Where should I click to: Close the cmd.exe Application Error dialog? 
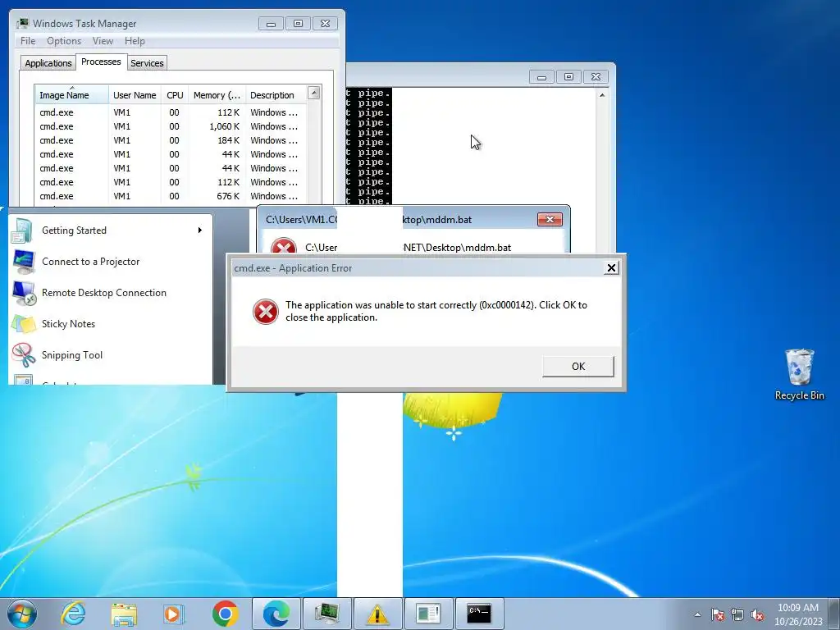(611, 268)
